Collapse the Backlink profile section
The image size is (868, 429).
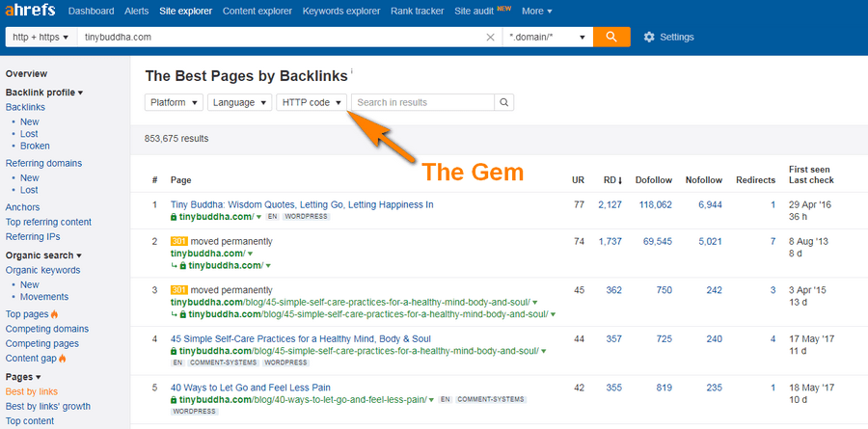(44, 93)
